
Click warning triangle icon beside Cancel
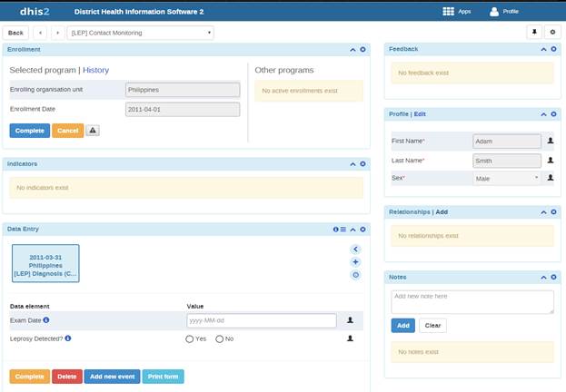pos(93,131)
